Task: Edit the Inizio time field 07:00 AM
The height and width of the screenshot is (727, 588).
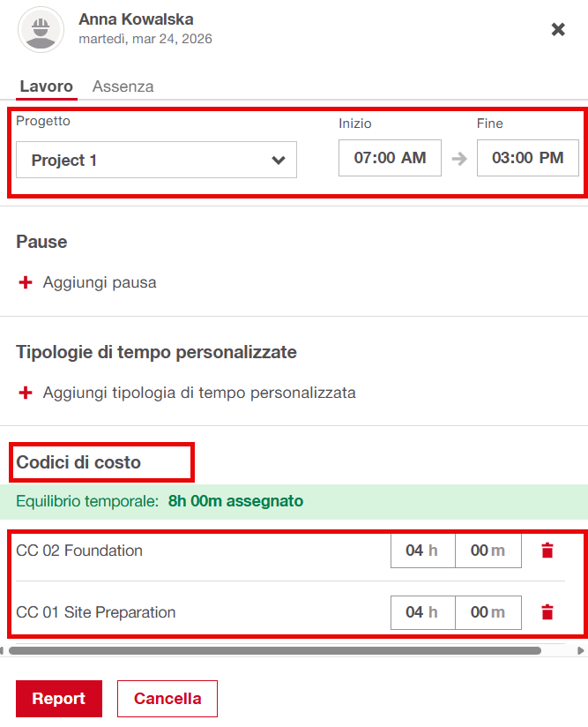Action: 390,158
